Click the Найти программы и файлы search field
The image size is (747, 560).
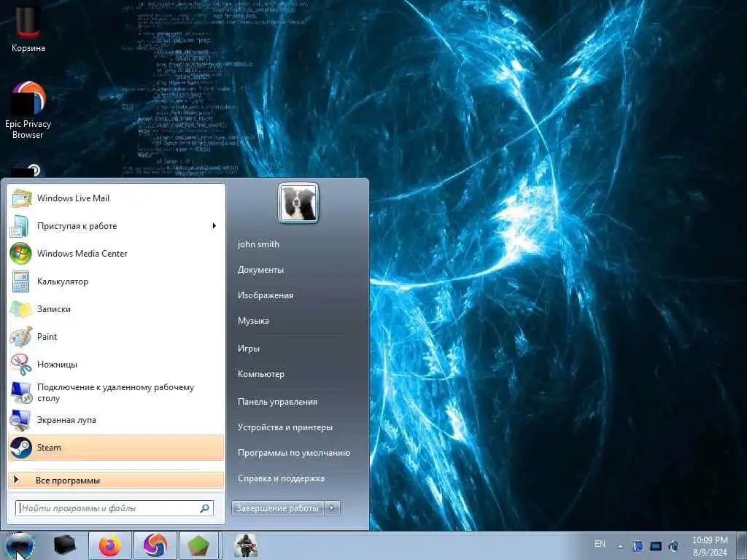115,508
